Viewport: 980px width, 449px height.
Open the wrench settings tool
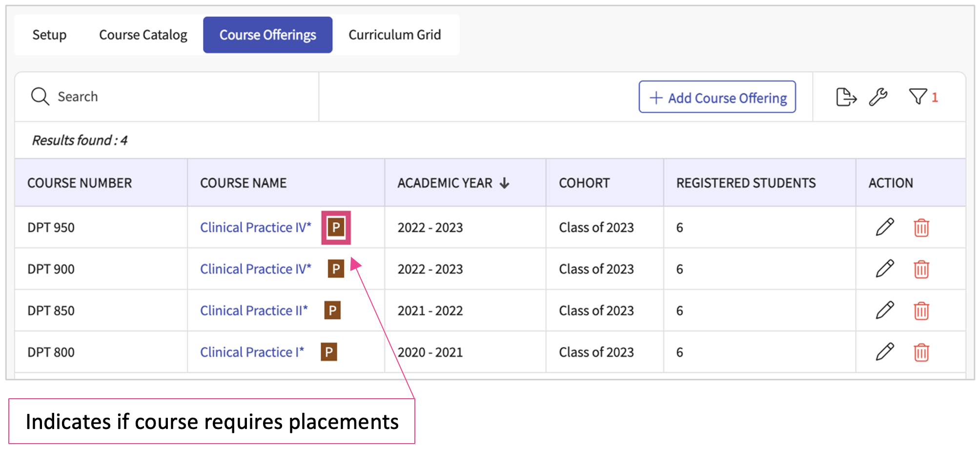coord(878,97)
